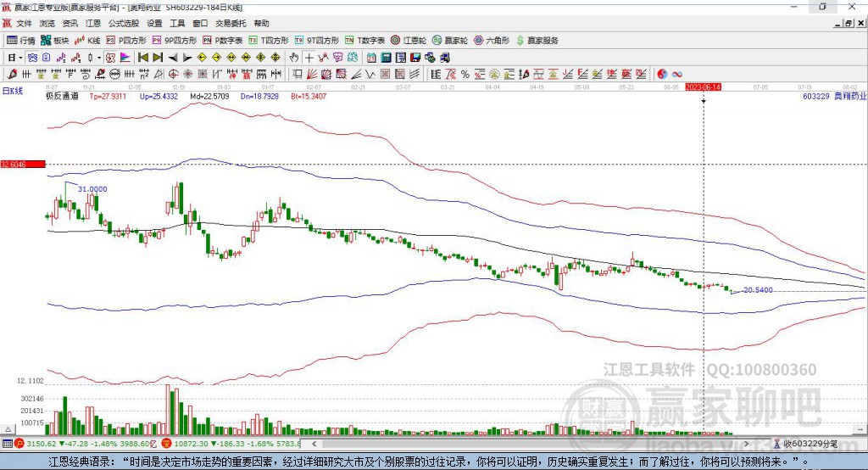Screen dimensions: 868x470
Task: Open the 文件 menu
Action: click(x=24, y=23)
